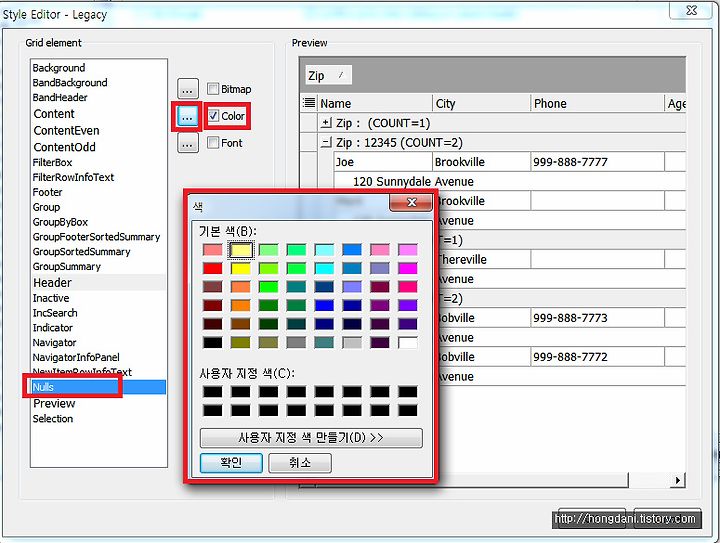Viewport: 720px width, 543px height.
Task: Pick the light yellow selected basic color
Action: point(241,250)
